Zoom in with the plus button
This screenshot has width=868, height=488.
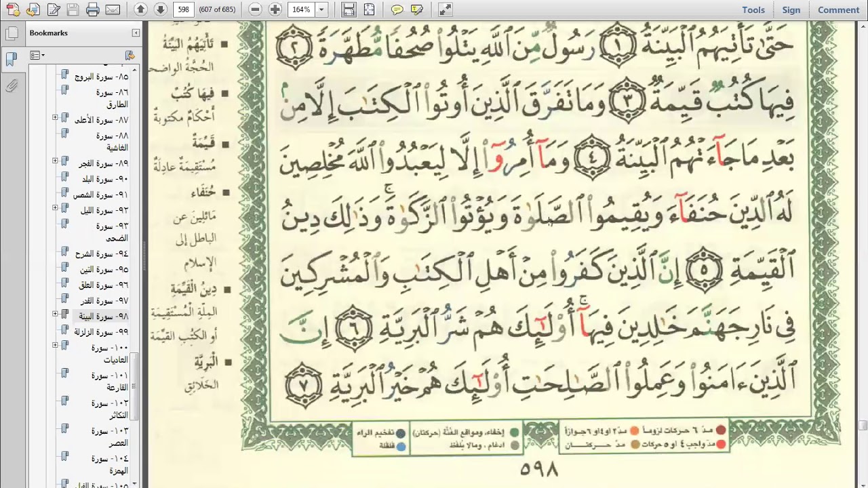tap(275, 9)
